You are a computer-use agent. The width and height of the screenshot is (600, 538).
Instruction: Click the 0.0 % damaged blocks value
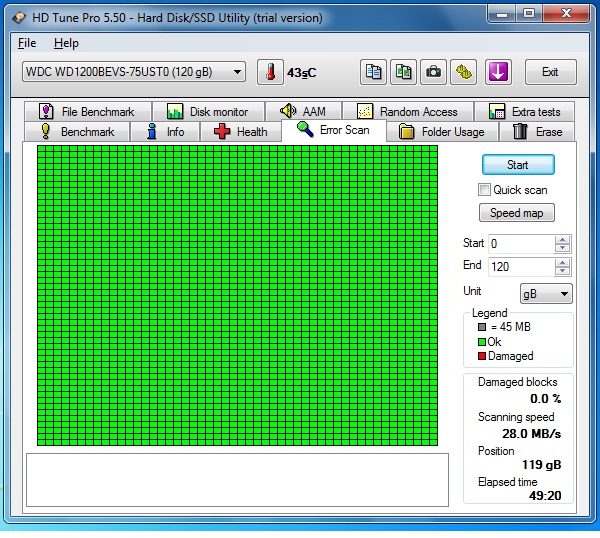(546, 399)
